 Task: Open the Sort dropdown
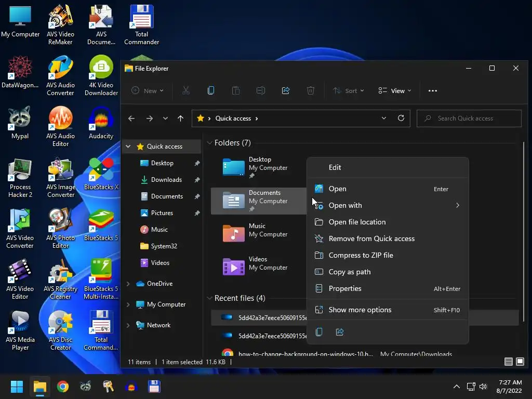(349, 90)
